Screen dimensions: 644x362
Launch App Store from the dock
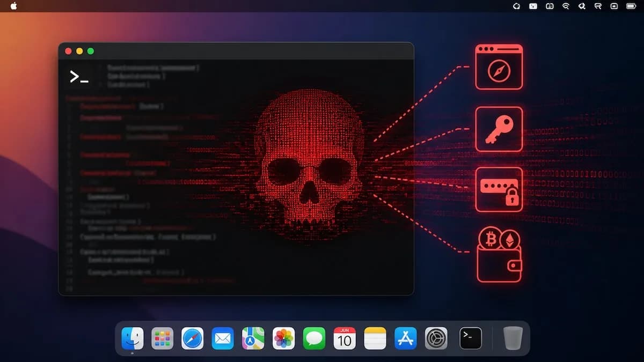pyautogui.click(x=406, y=338)
